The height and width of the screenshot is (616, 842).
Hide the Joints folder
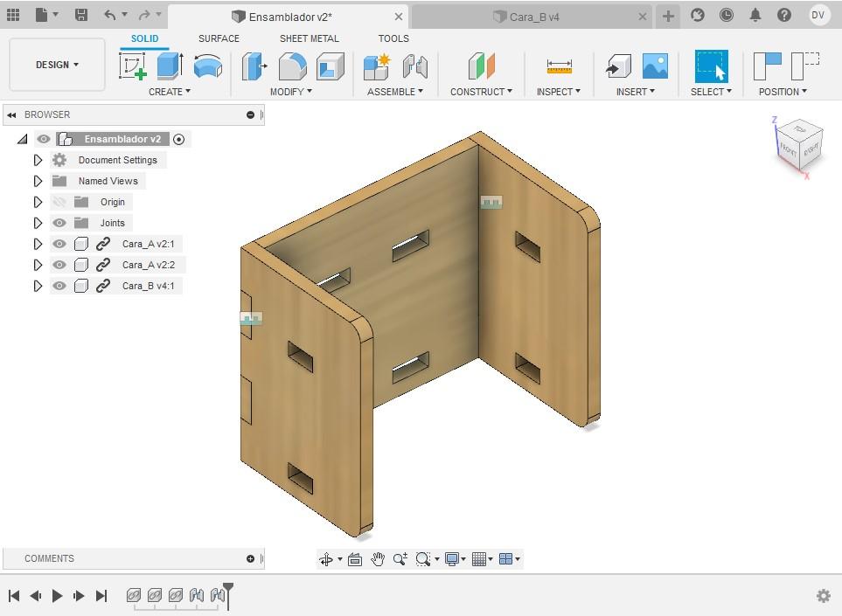point(59,223)
